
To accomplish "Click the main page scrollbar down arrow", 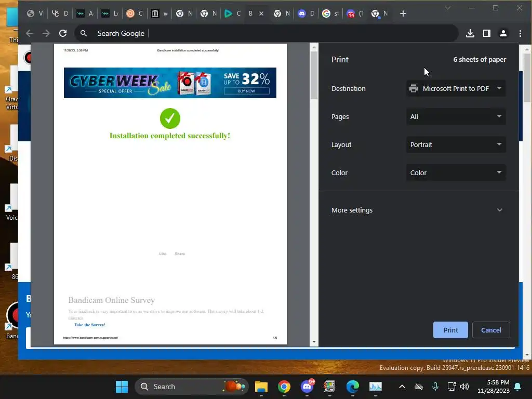I will point(527,355).
